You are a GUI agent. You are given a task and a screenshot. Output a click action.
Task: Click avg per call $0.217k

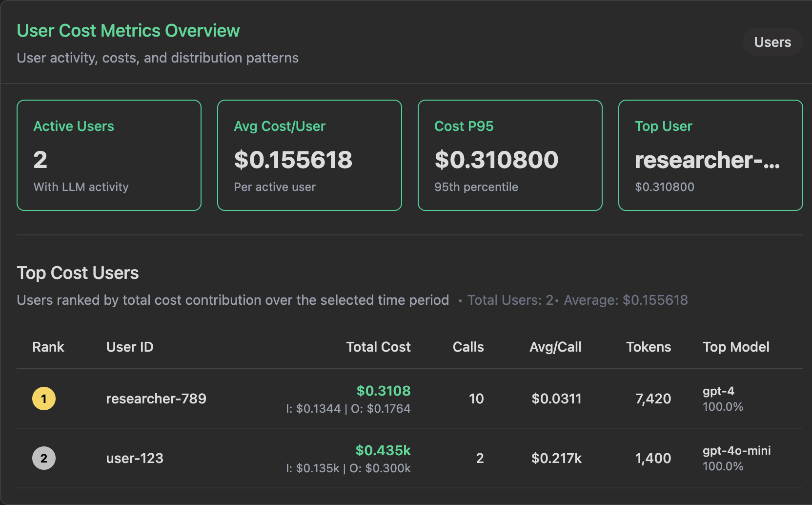tap(556, 458)
